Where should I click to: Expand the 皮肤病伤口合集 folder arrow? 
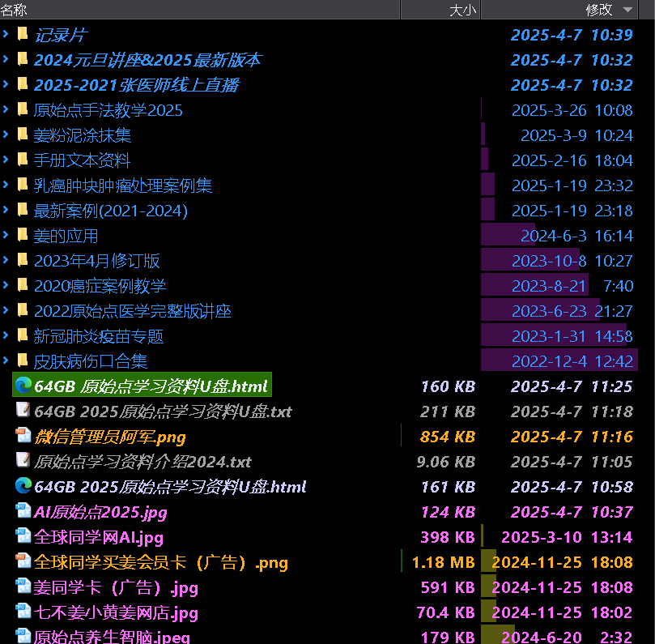click(6, 360)
